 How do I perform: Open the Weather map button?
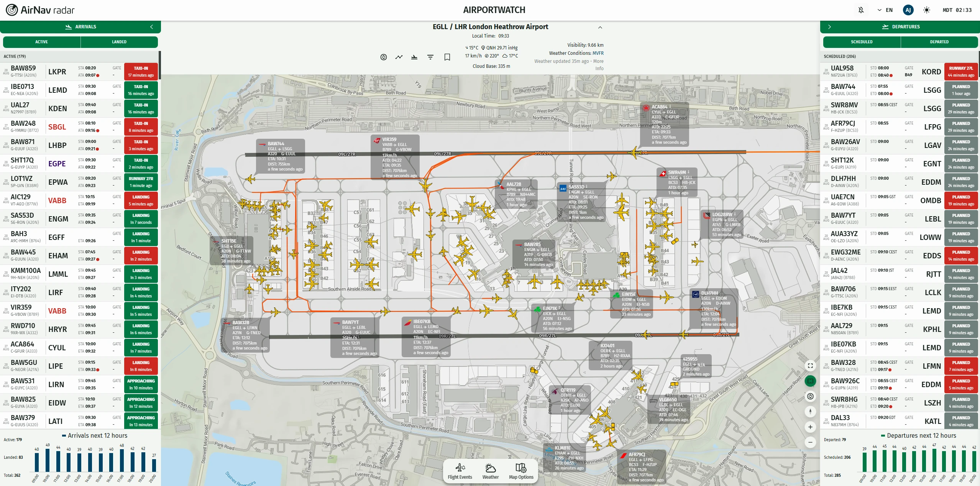(x=491, y=471)
